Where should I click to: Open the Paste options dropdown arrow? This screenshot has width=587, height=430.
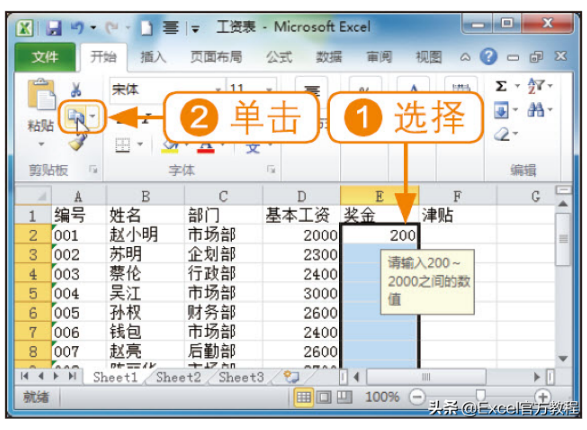coord(41,144)
